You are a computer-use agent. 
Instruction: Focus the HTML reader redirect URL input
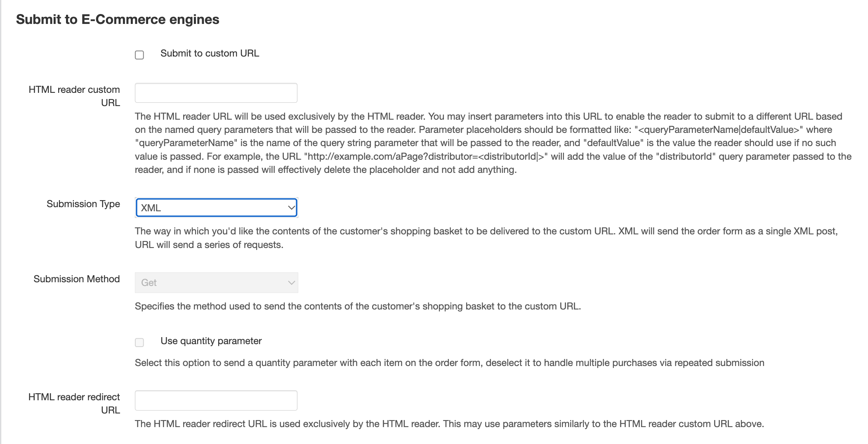point(216,400)
